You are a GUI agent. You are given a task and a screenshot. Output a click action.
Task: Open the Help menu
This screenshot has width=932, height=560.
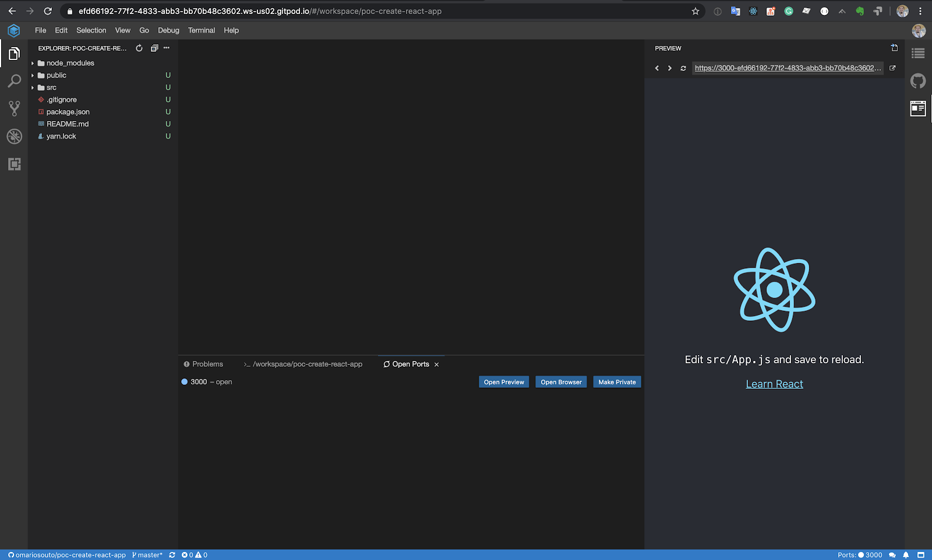pyautogui.click(x=231, y=30)
